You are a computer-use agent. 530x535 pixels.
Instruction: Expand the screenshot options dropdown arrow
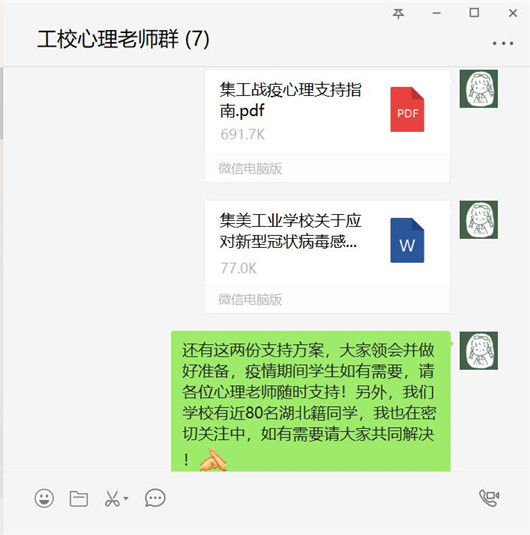click(x=126, y=498)
